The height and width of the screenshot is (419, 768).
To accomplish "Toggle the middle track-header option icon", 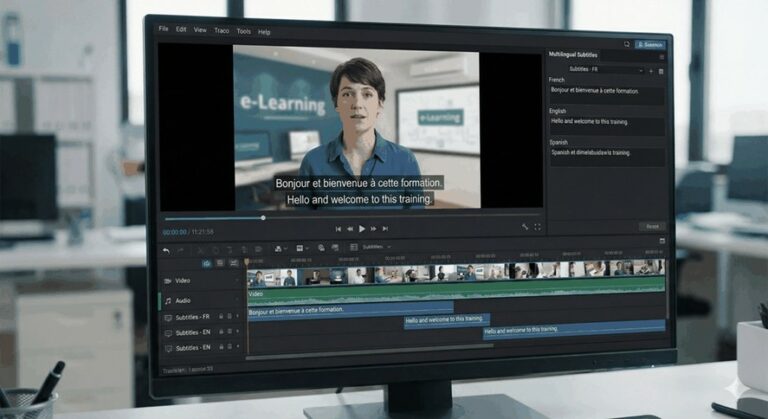I will click(220, 263).
